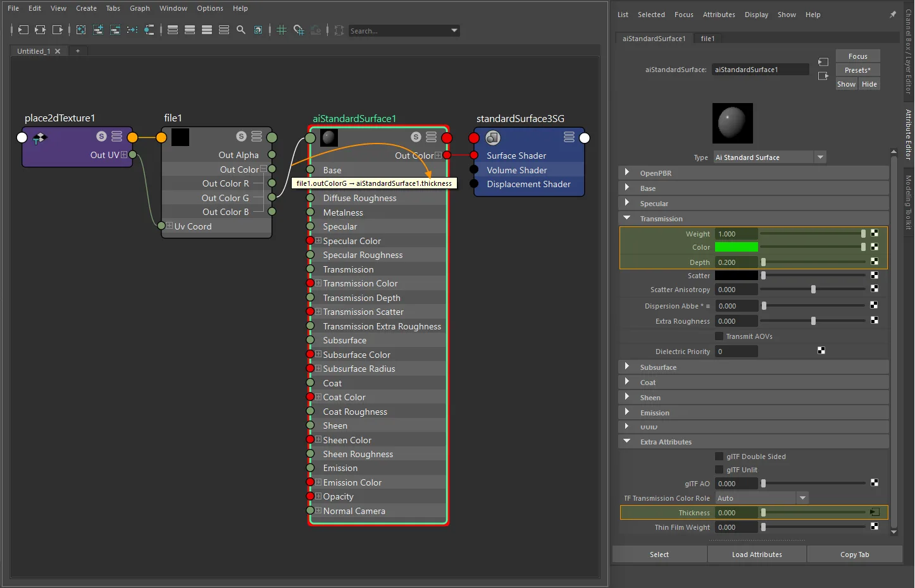Screen dimensions: 915x588
Task: Expand the OpenPBR section
Action: coord(627,173)
